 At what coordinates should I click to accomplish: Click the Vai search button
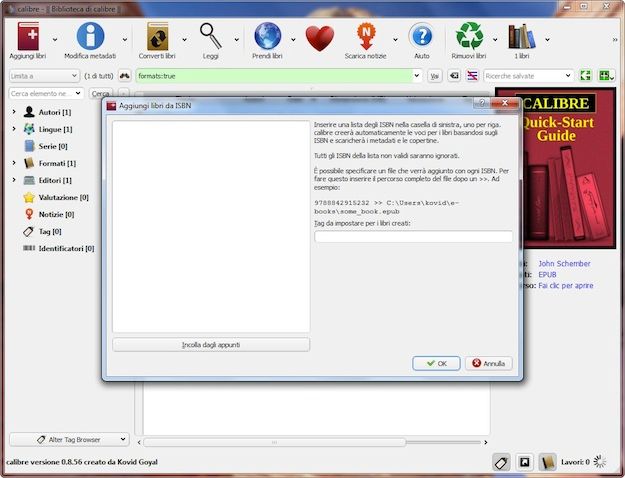click(x=434, y=76)
